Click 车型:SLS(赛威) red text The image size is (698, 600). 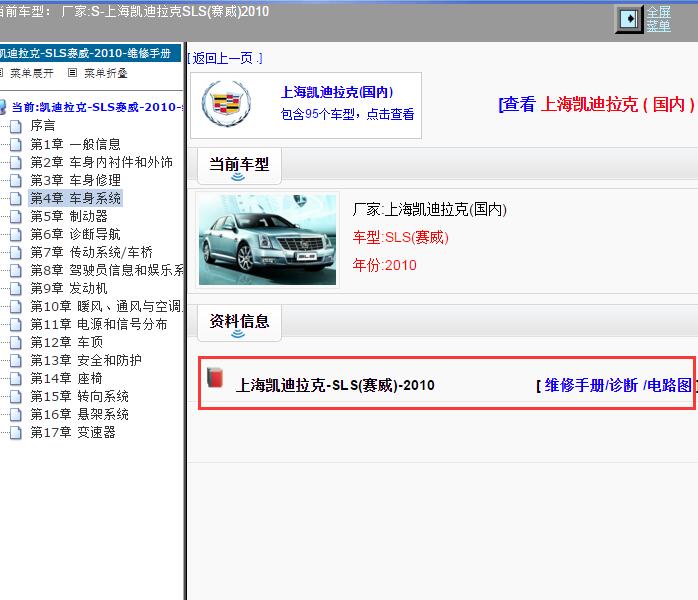point(400,237)
